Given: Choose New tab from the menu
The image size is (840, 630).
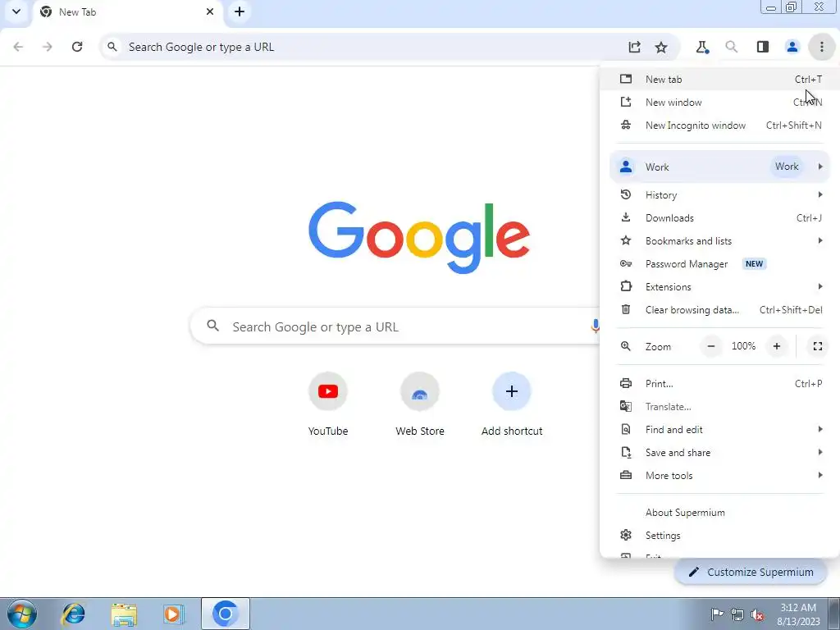Looking at the screenshot, I should tap(720, 80).
